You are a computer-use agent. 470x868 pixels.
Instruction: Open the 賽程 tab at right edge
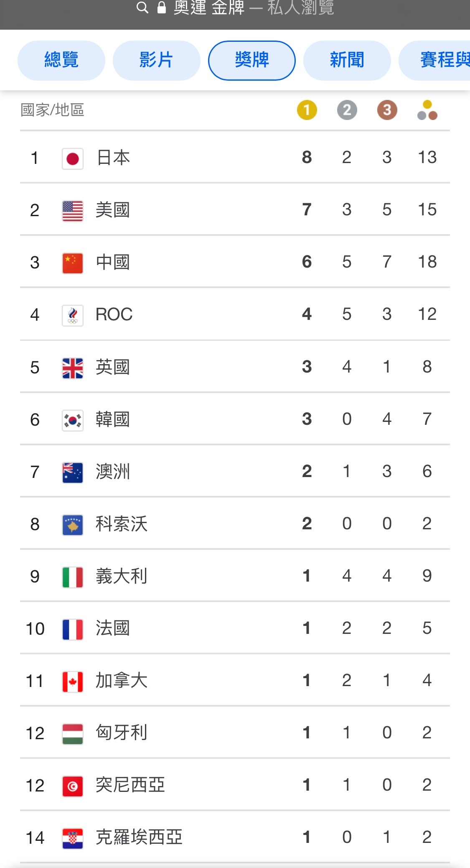click(434, 60)
